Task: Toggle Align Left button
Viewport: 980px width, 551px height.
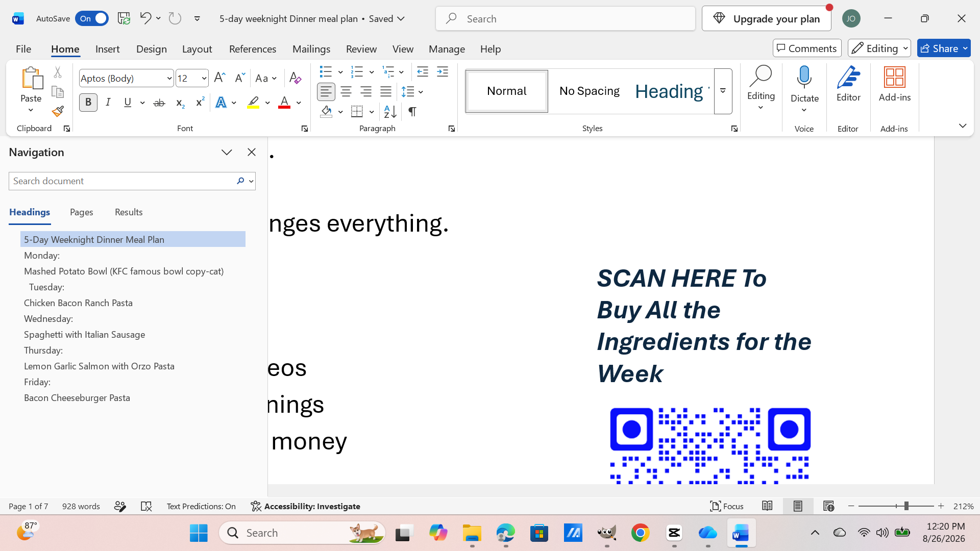Action: [326, 92]
